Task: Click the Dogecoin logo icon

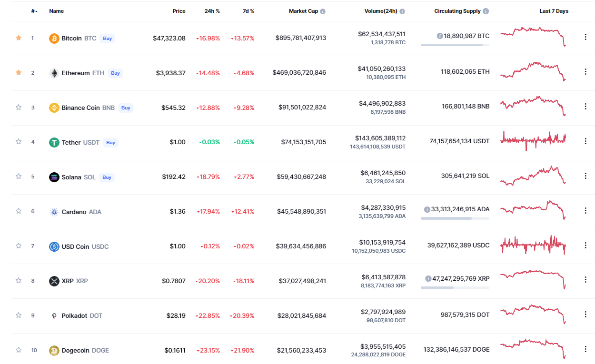Action: tap(54, 350)
